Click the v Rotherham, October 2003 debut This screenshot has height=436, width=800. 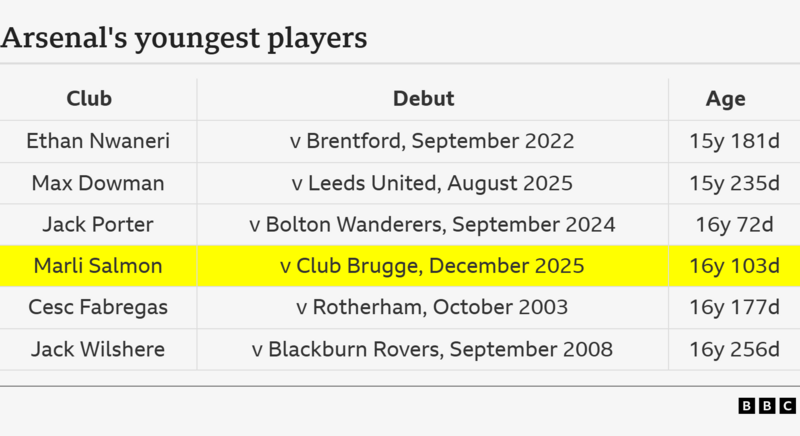432,307
